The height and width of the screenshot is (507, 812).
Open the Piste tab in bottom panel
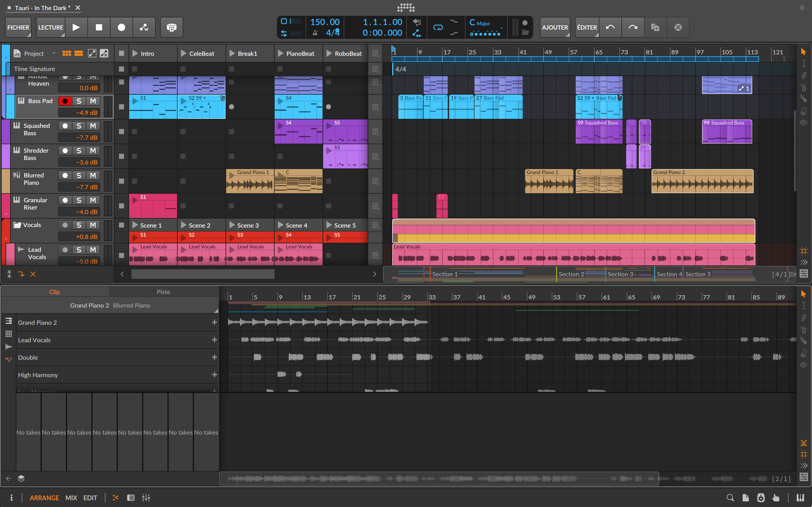pyautogui.click(x=164, y=292)
